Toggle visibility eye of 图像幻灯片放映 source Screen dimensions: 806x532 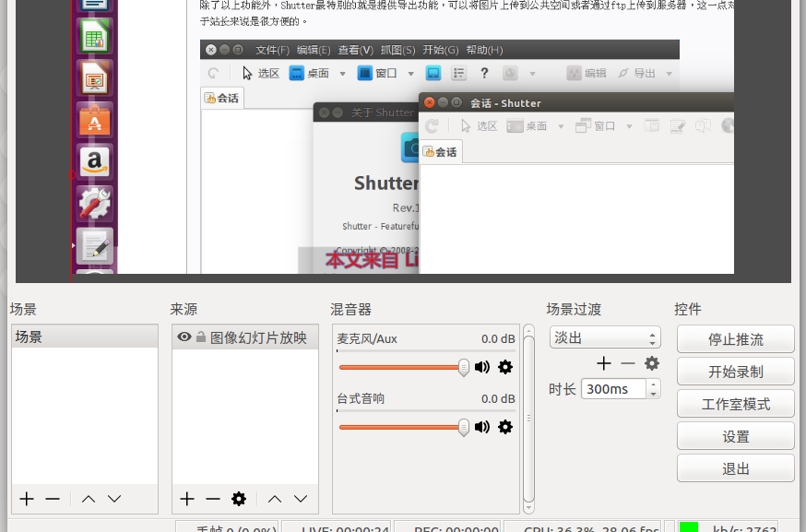click(184, 337)
